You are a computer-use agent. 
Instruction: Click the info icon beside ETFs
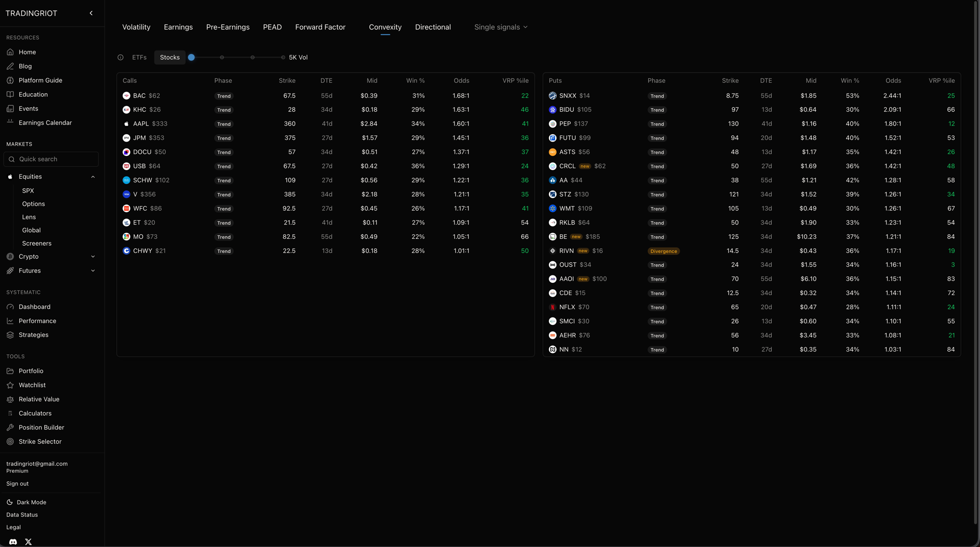click(x=121, y=57)
